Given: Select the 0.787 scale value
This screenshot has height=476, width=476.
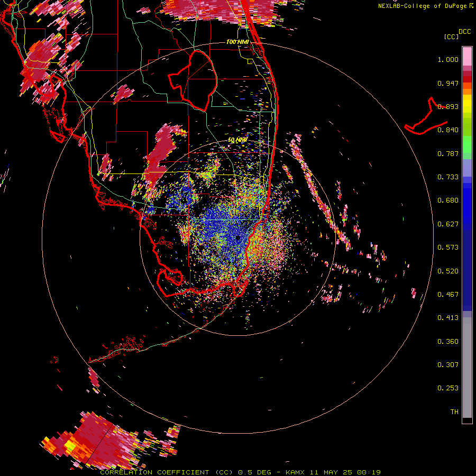Looking at the screenshot, I should tap(448, 153).
